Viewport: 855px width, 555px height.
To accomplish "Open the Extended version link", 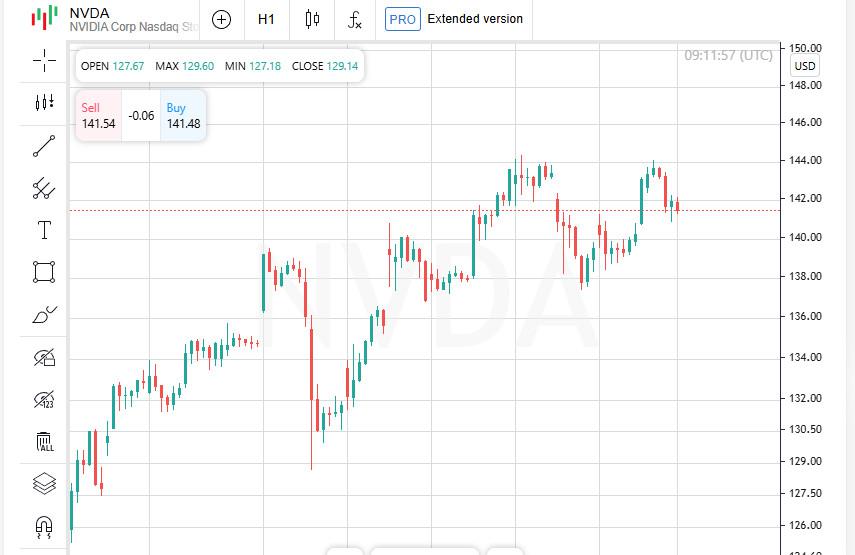I will coord(475,19).
